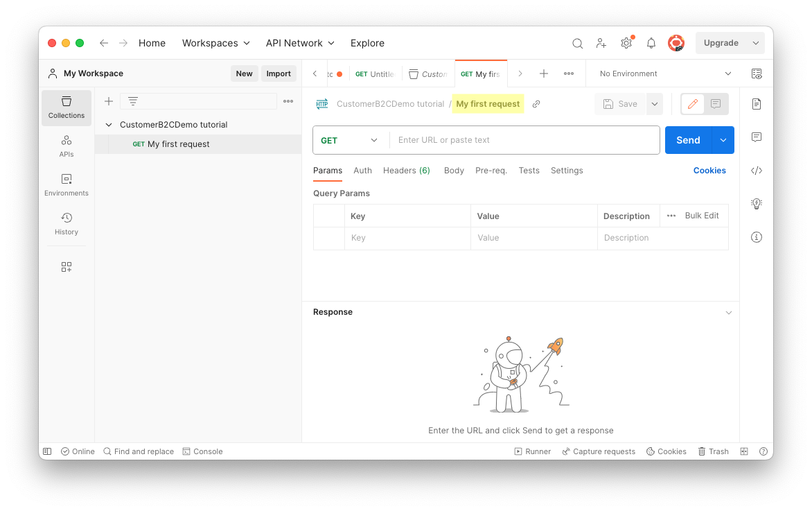Click the New button

coord(245,73)
